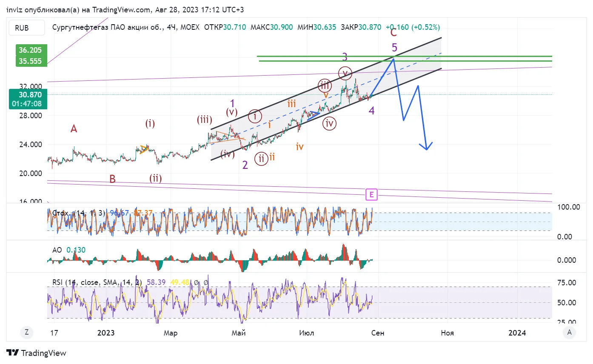Select the circled v wave marker
Screen dimensions: 593x364
(345, 73)
